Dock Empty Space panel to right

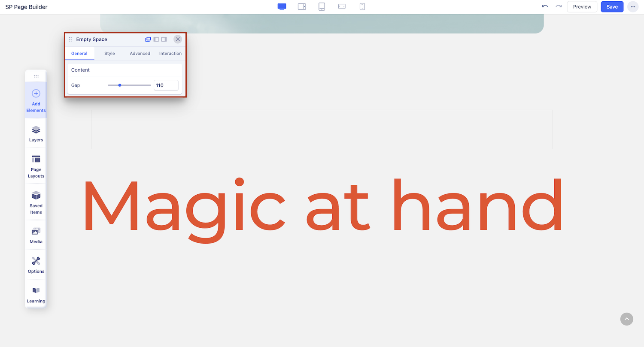point(164,39)
